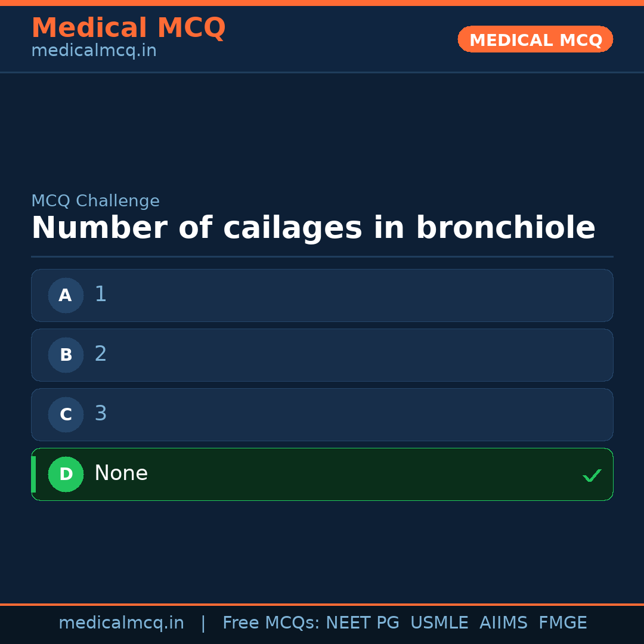Click the orange MEDICAL MCQ pill badge
This screenshot has width=644, height=644.
(535, 39)
